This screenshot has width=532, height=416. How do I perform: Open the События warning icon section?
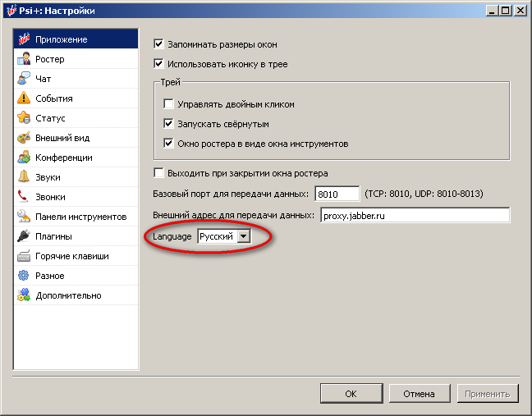[x=25, y=98]
